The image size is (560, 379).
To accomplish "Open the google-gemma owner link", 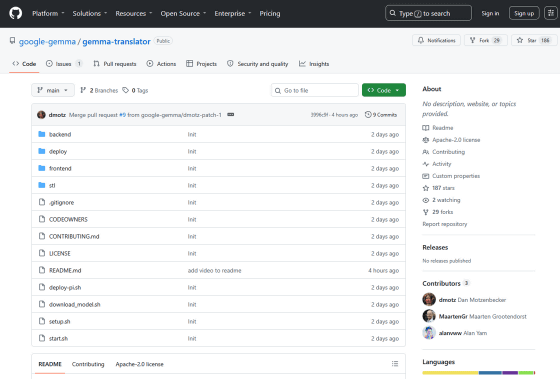I will click(47, 41).
